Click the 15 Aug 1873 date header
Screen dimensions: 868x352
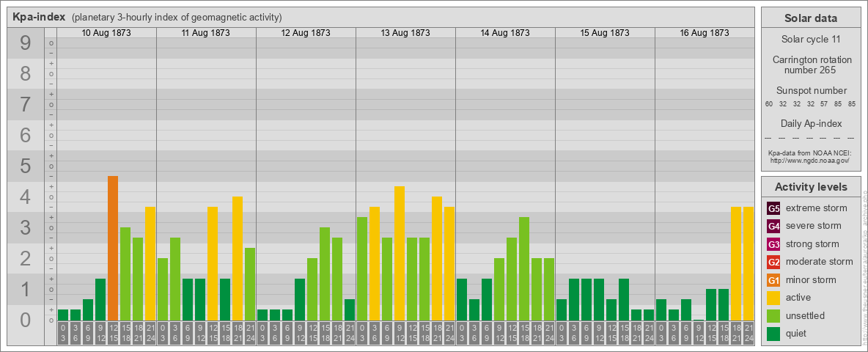(605, 33)
